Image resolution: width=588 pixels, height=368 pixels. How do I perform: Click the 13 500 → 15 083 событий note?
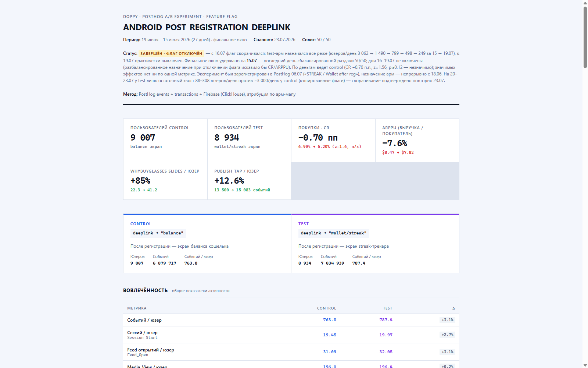tap(242, 190)
